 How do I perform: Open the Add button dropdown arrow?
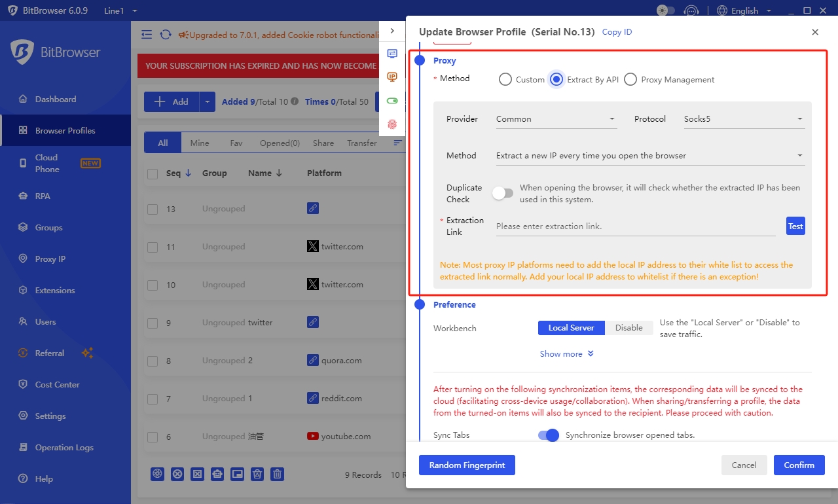click(x=207, y=101)
